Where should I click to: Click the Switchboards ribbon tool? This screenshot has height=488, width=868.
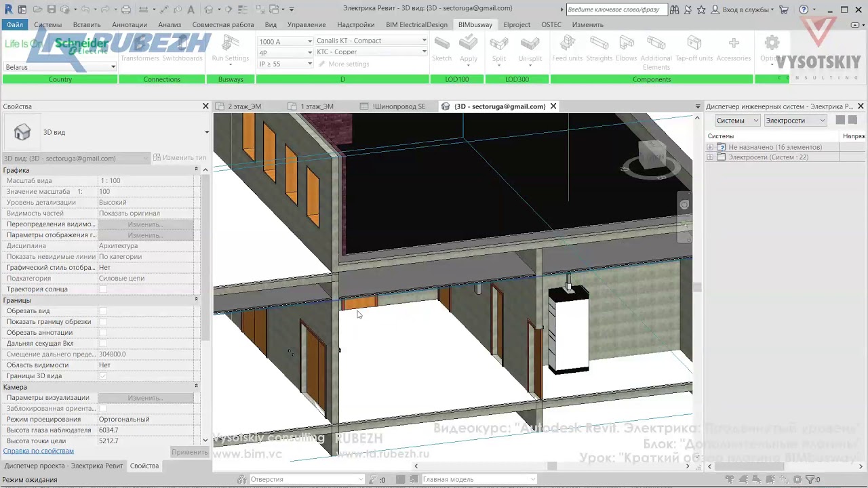182,49
